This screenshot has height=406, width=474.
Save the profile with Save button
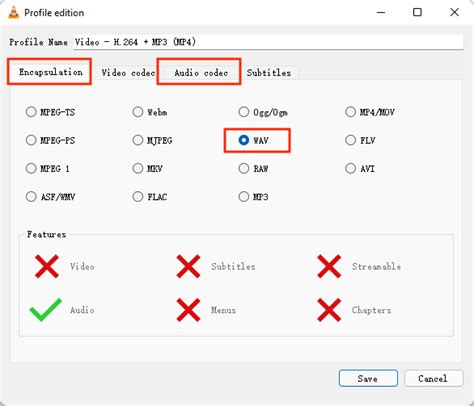click(368, 378)
